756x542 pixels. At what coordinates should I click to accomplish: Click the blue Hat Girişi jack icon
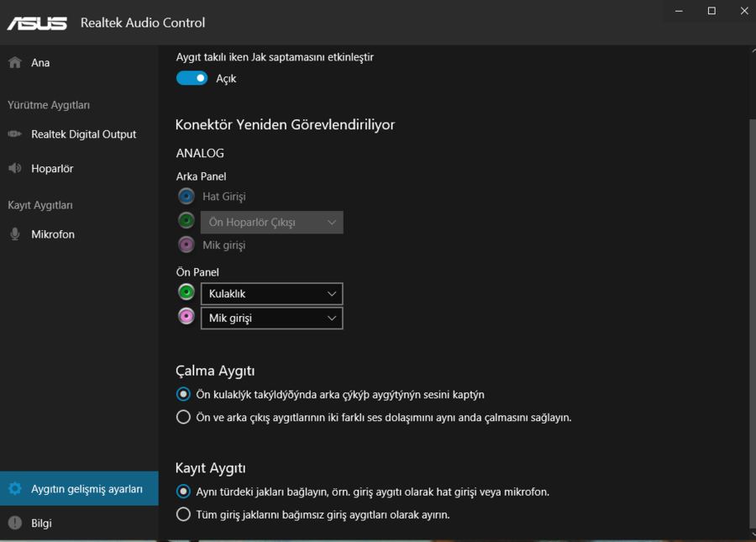point(186,196)
